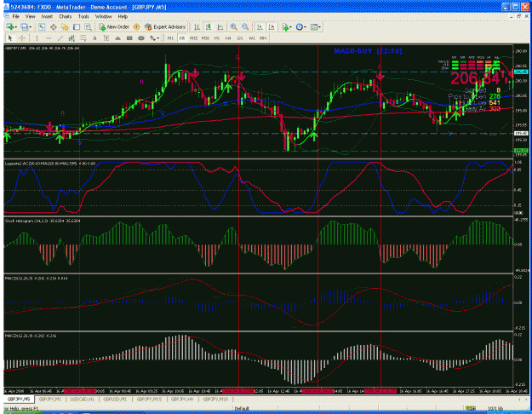The height and width of the screenshot is (414, 532).
Task: Click the New Order button
Action: point(114,26)
